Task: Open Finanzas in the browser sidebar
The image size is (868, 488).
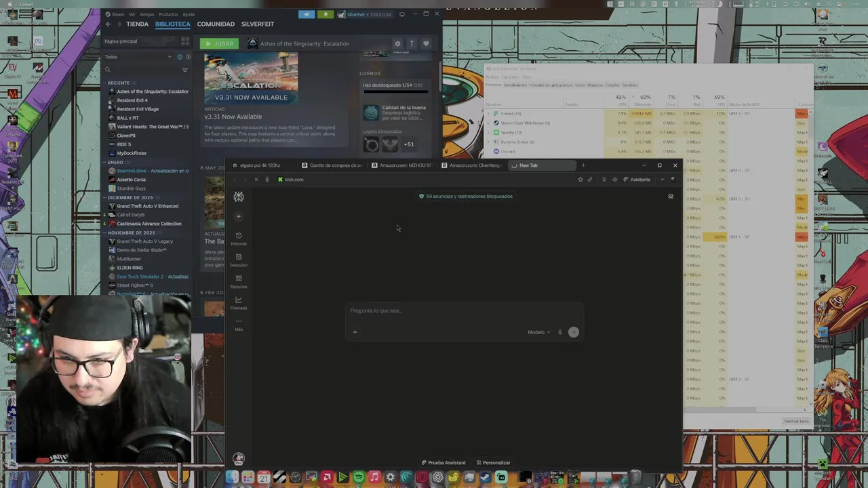Action: coord(238,302)
